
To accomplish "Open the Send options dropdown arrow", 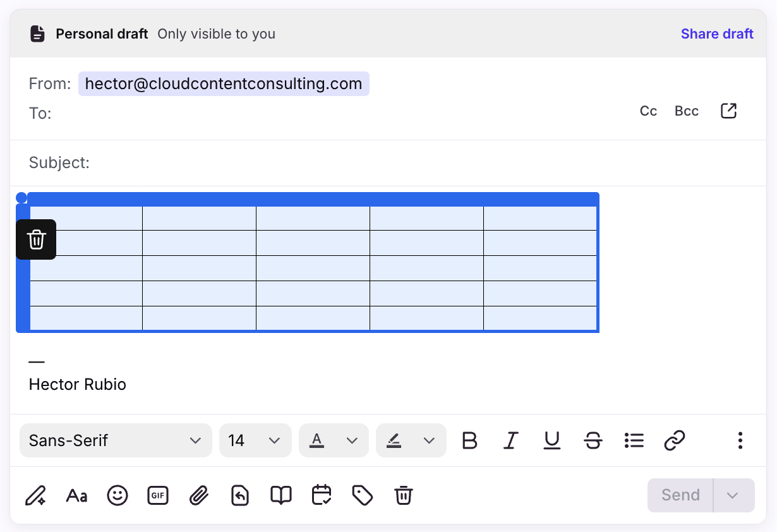I will pos(733,495).
